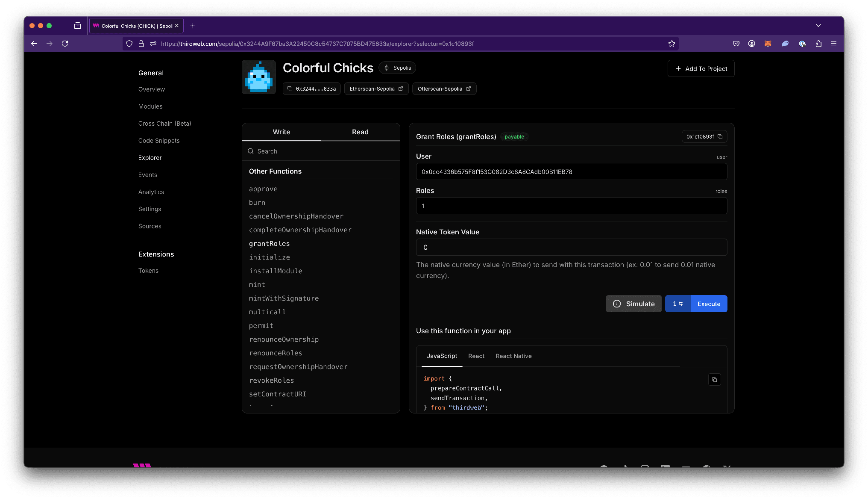Select the React Native code tab
Viewport: 868px width, 499px height.
513,356
